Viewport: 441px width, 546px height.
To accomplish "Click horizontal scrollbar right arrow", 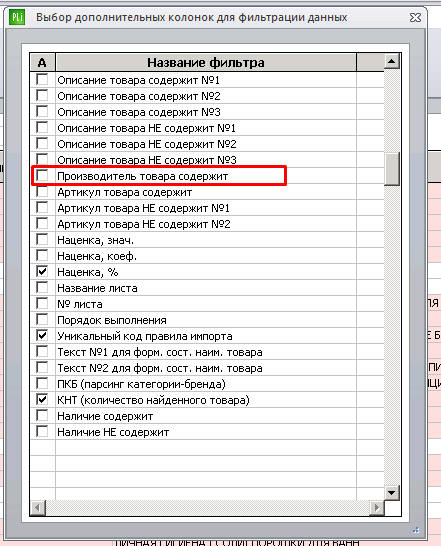I will click(x=377, y=508).
